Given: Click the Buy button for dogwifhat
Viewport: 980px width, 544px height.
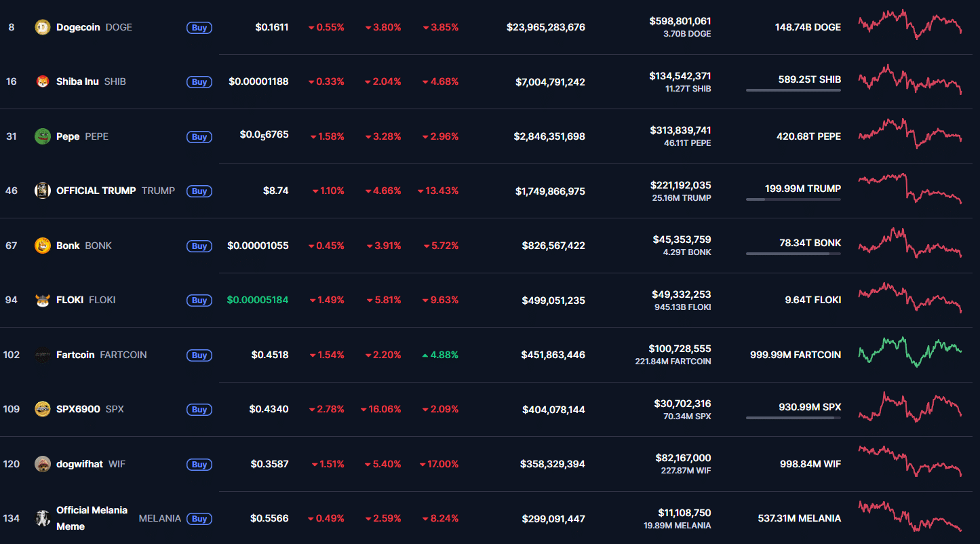Looking at the screenshot, I should [199, 465].
